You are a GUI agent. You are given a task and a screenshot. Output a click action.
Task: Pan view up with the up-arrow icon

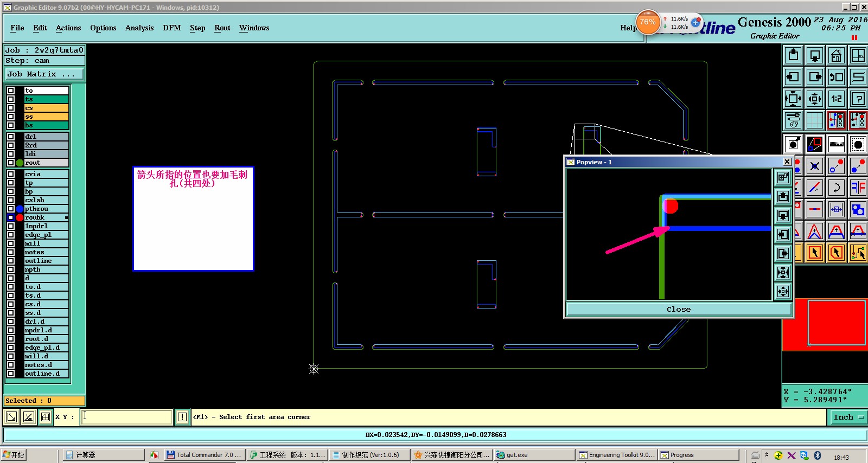click(x=793, y=55)
